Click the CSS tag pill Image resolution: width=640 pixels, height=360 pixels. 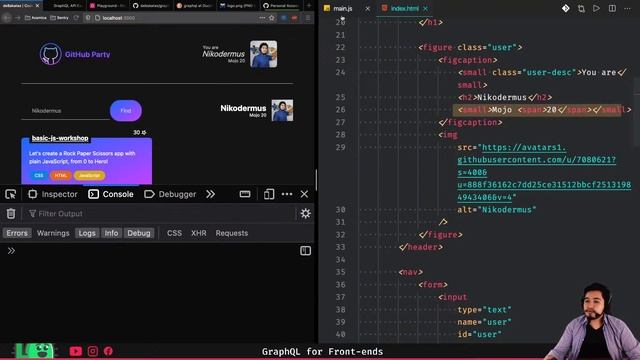point(39,176)
